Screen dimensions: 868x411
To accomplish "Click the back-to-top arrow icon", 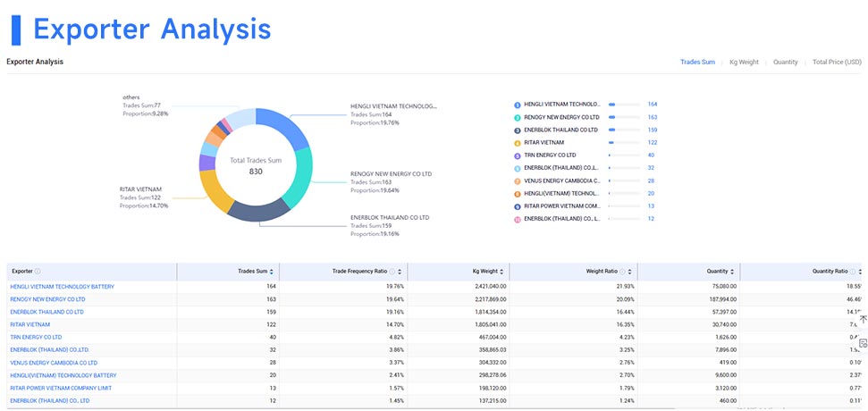I will pos(863,320).
